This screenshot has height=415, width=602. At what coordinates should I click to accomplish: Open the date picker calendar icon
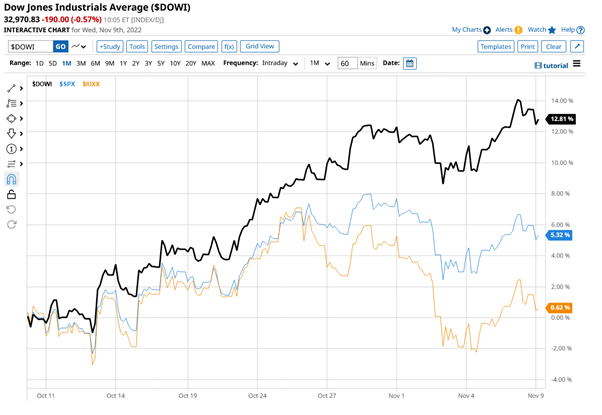(x=410, y=63)
